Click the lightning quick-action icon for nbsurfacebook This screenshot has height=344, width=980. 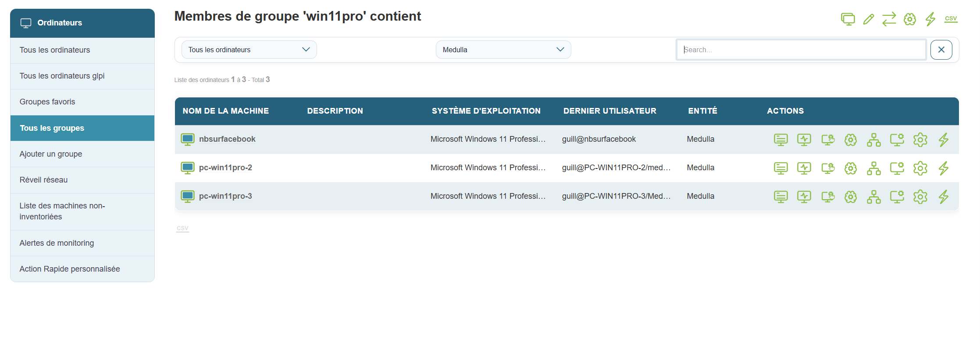click(x=943, y=140)
